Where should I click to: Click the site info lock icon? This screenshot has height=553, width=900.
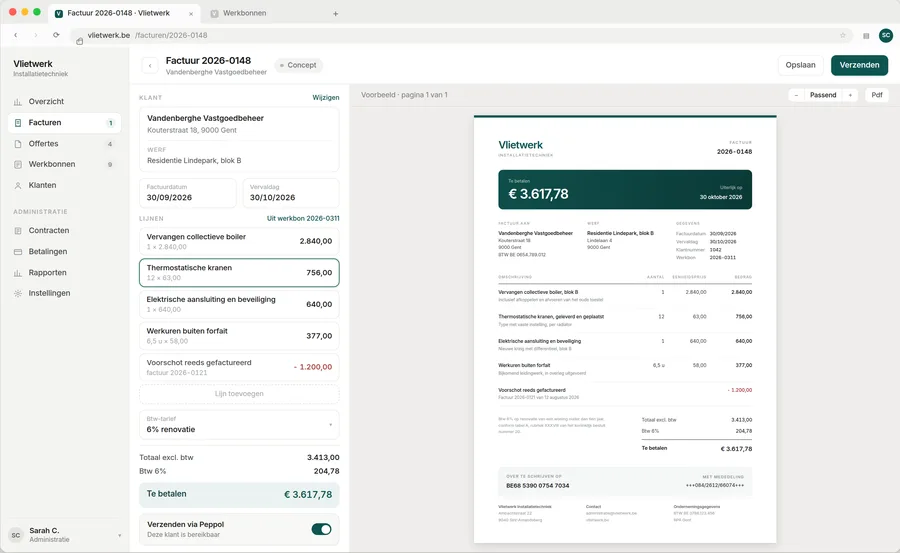click(80, 41)
